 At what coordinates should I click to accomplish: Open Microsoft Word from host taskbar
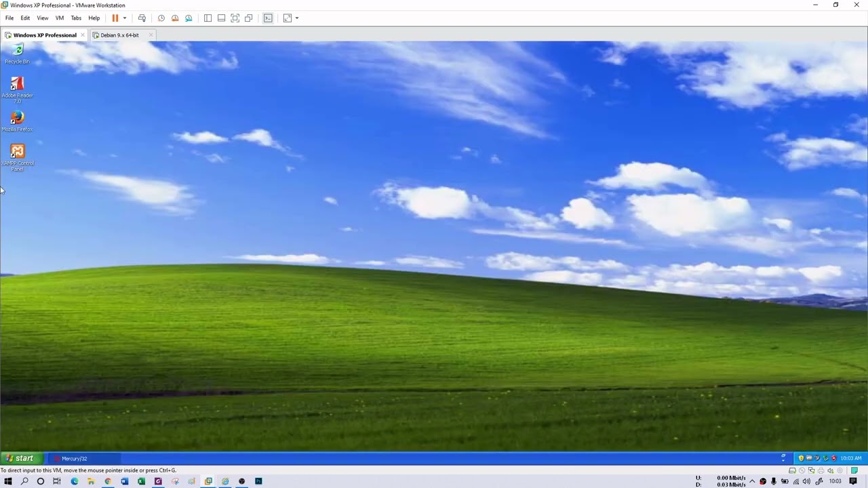(x=125, y=481)
